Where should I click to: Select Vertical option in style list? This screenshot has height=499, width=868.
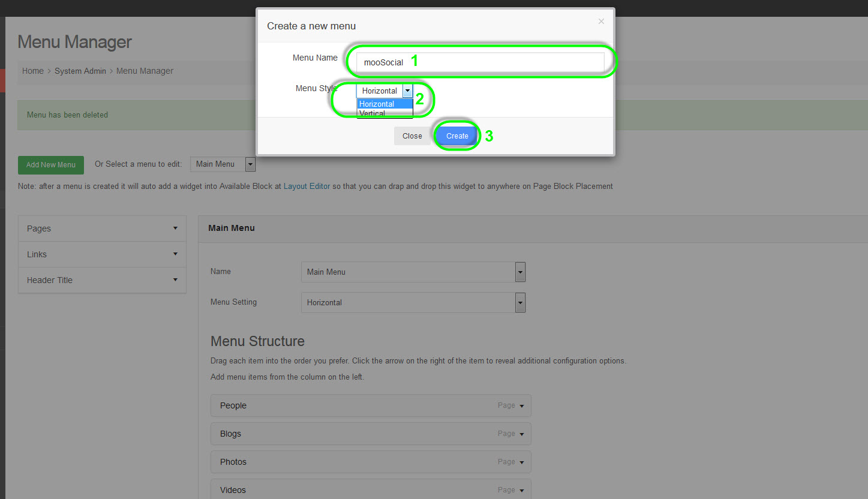(x=384, y=113)
